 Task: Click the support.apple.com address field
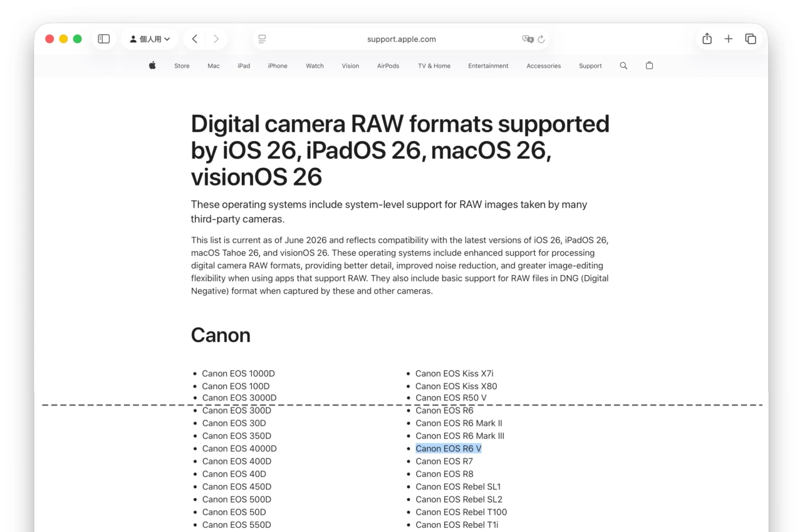click(x=401, y=39)
